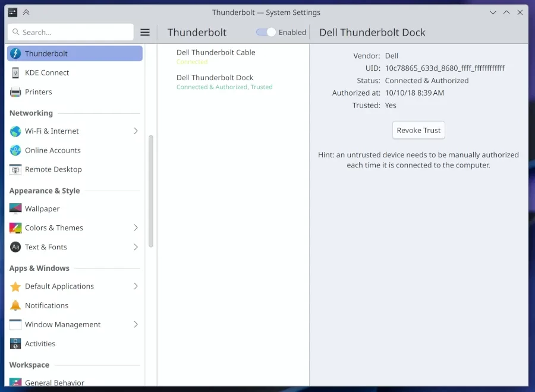Image resolution: width=535 pixels, height=392 pixels.
Task: Click the Wi-Fi & Internet globe icon
Action: 15,131
